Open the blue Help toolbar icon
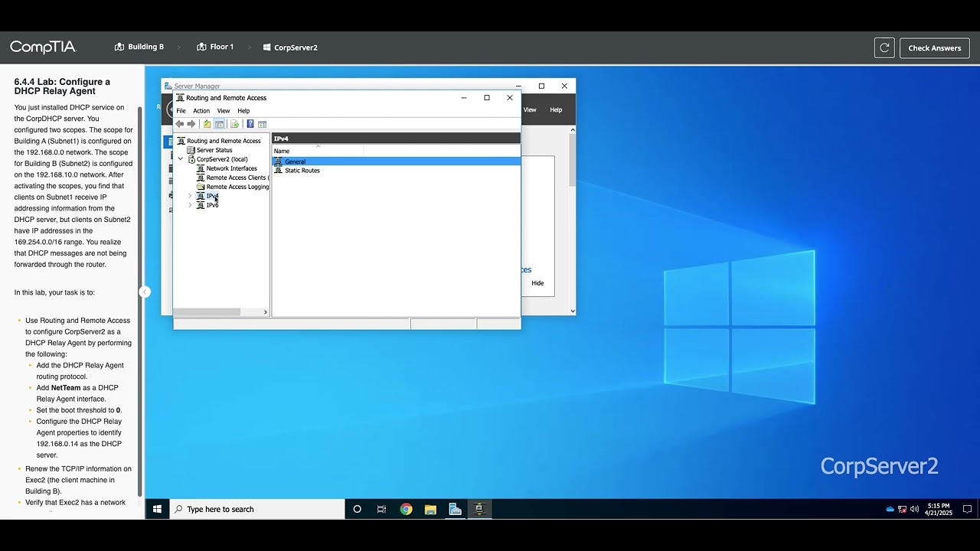 pos(250,124)
